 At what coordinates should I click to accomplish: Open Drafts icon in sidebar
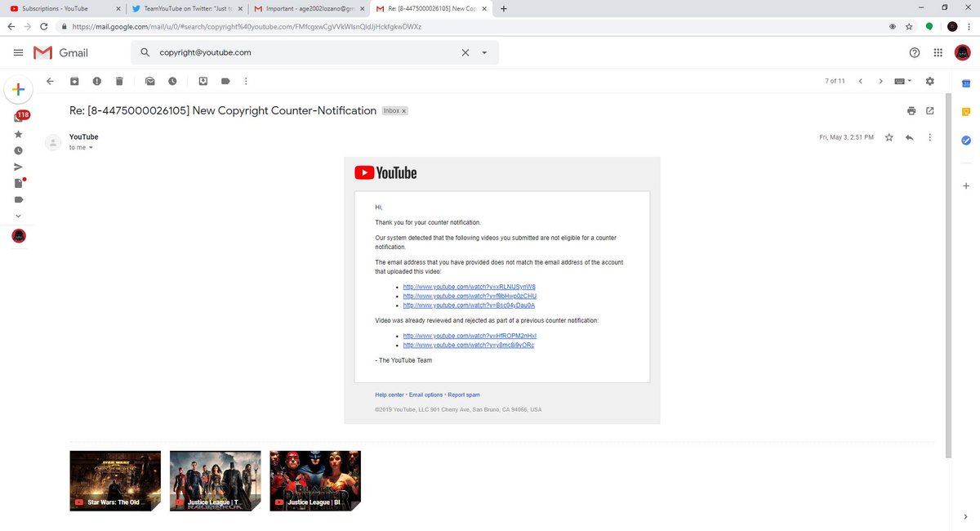coord(19,182)
